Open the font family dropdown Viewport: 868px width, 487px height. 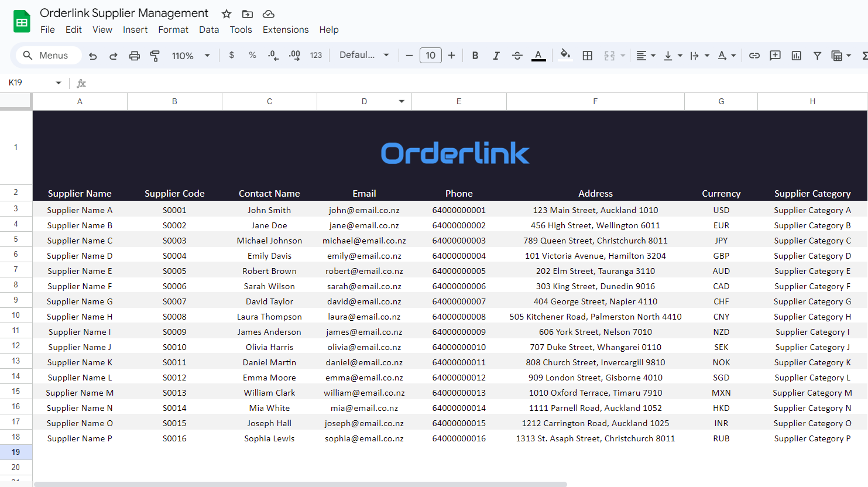pos(364,55)
